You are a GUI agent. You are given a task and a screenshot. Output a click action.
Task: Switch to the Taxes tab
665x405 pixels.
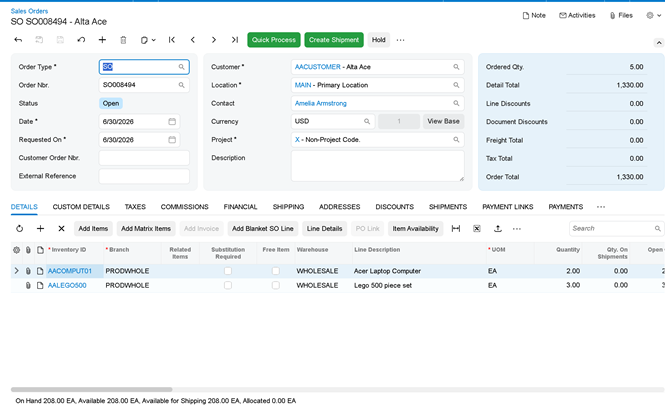135,207
